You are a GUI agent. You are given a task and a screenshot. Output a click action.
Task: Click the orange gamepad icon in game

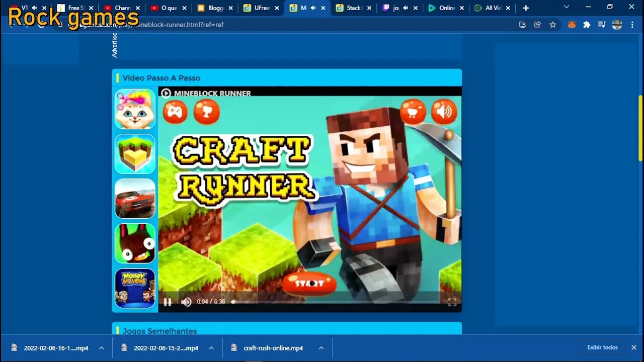175,111
